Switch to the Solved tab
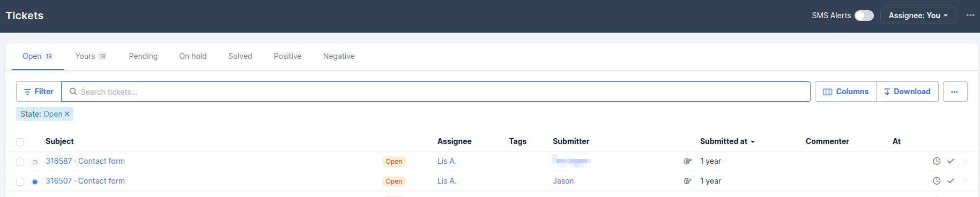This screenshot has width=980, height=197. coord(240,56)
